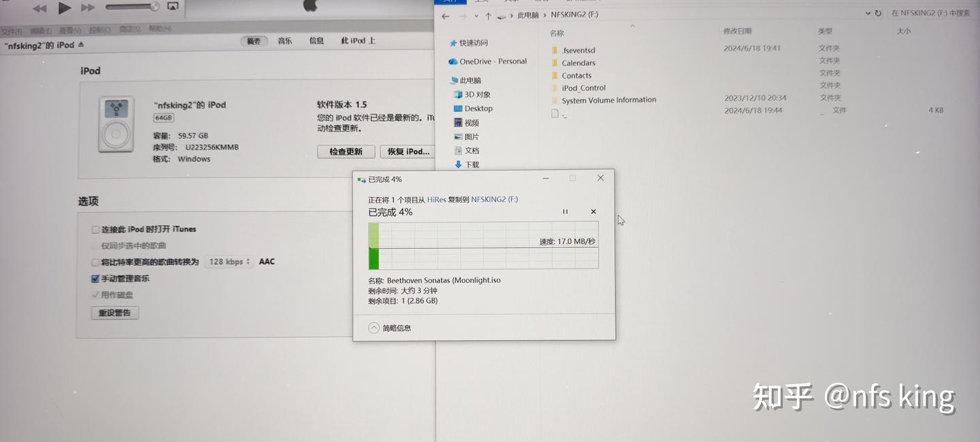
Task: Click the Play button in iTunes
Action: click(x=65, y=8)
